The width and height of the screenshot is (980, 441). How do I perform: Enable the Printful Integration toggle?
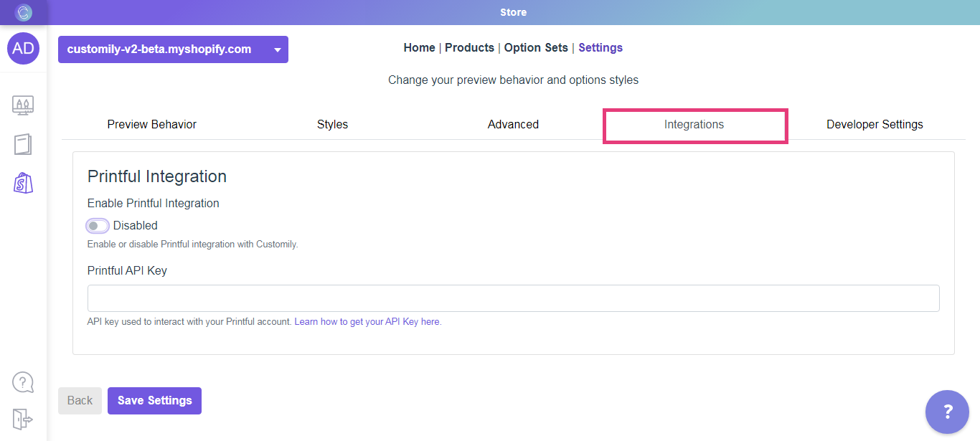(97, 225)
